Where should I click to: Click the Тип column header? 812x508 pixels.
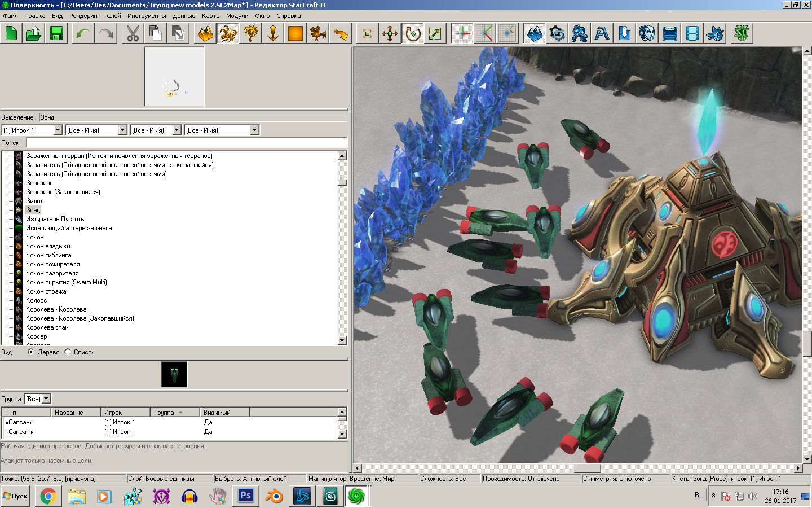click(x=26, y=413)
